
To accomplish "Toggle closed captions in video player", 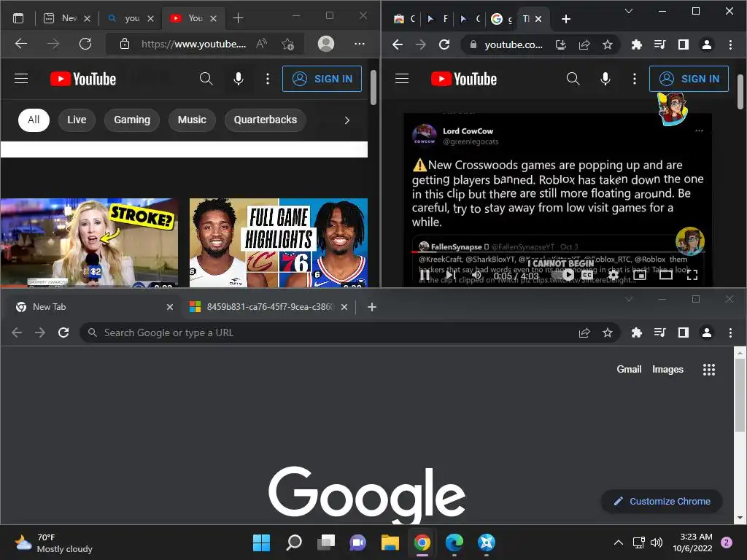I will 587,275.
